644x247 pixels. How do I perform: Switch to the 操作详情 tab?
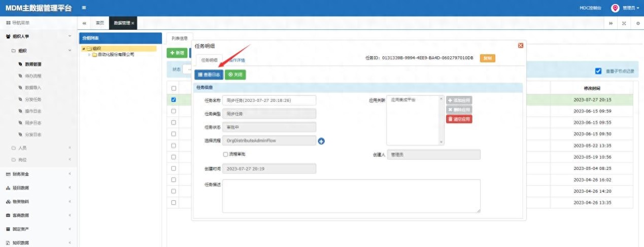tap(236, 60)
